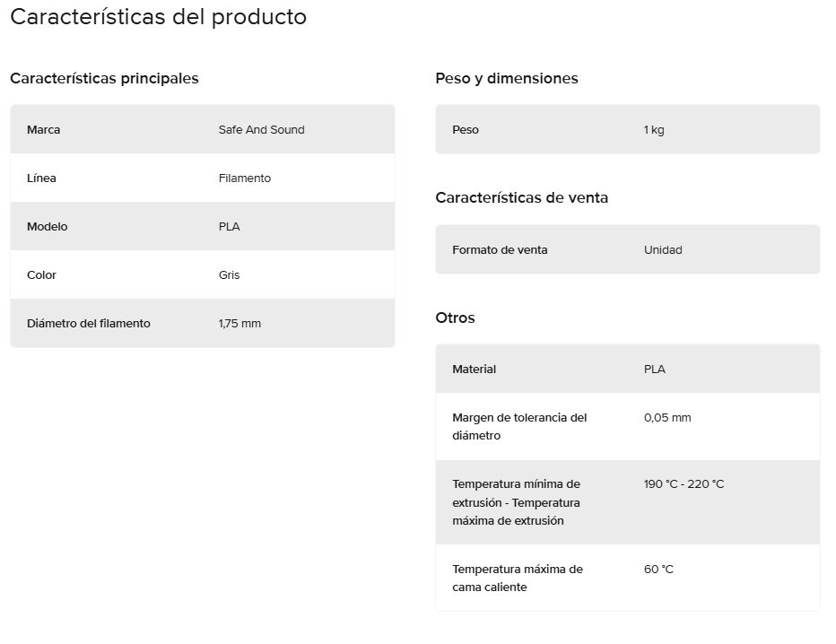The width and height of the screenshot is (836, 644).
Task: Select the Color value Gris
Action: [230, 275]
